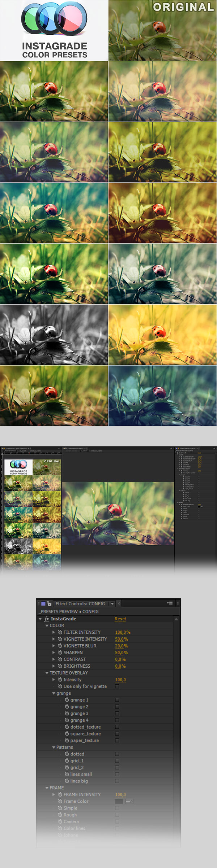Enable keyframing with the SHARPEN stopwatch
Image resolution: width=217 pixels, height=868 pixels.
[60, 653]
